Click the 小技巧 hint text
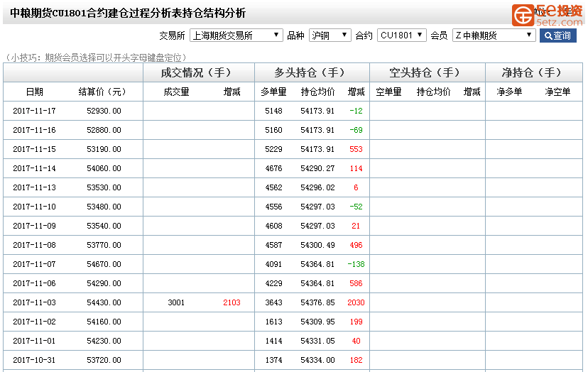 click(x=95, y=58)
